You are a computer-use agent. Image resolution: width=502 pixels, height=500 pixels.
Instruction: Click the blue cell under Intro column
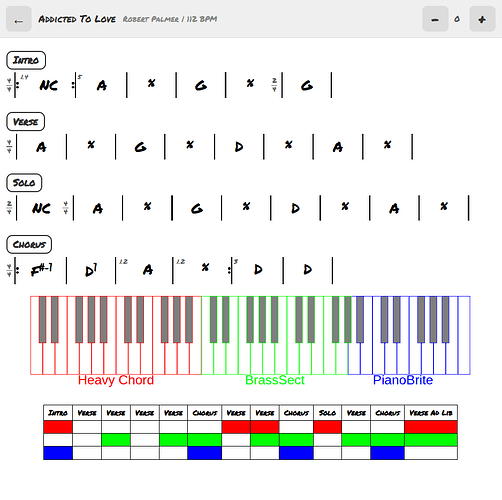pyautogui.click(x=58, y=453)
